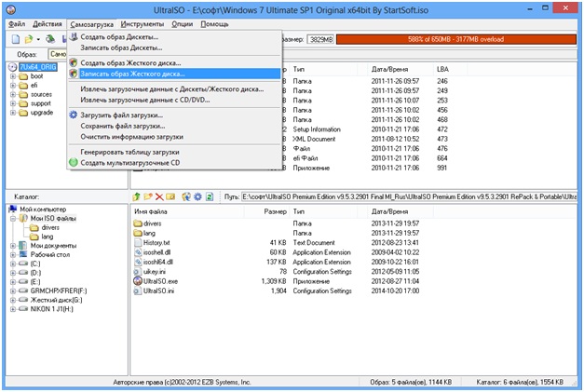Image resolution: width=584 pixels, height=392 pixels.
Task: Open the Действия menu
Action: point(48,24)
